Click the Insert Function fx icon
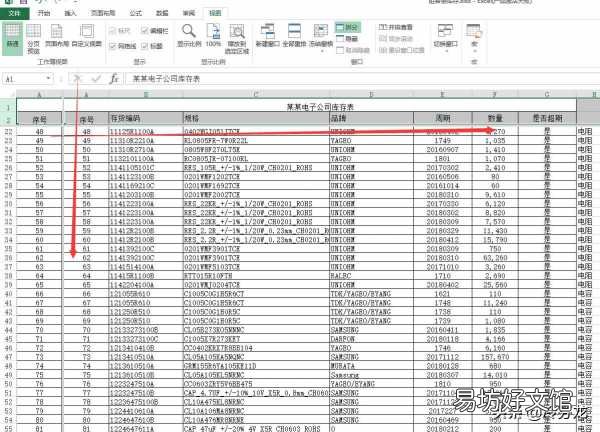The height and width of the screenshot is (432, 600). [114, 79]
